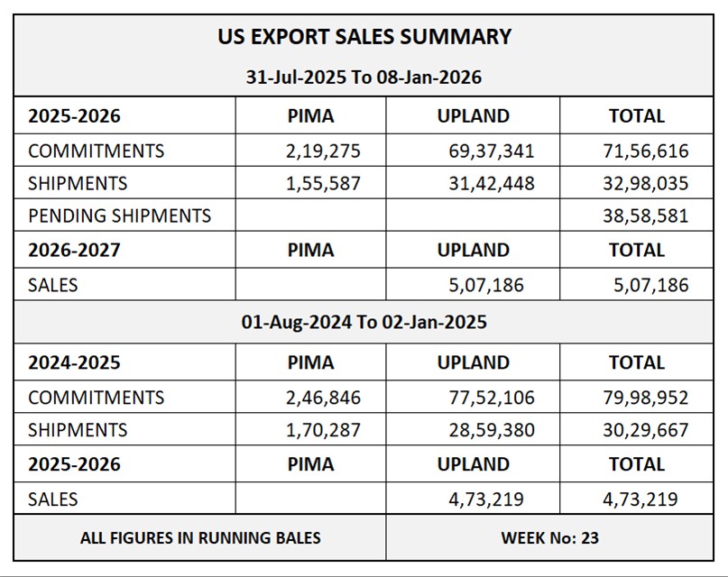Click the total commitments figure 71,56,616
This screenshot has width=728, height=577.
click(645, 150)
